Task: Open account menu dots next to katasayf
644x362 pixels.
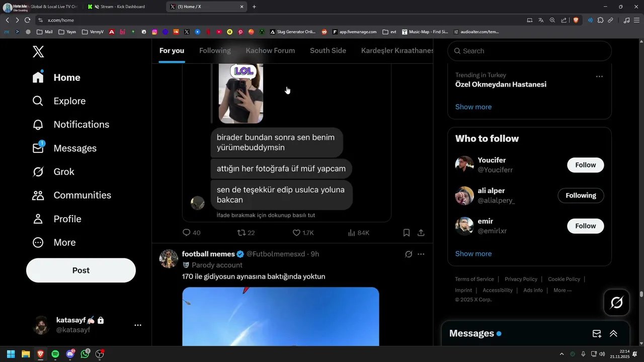Action: (138, 325)
